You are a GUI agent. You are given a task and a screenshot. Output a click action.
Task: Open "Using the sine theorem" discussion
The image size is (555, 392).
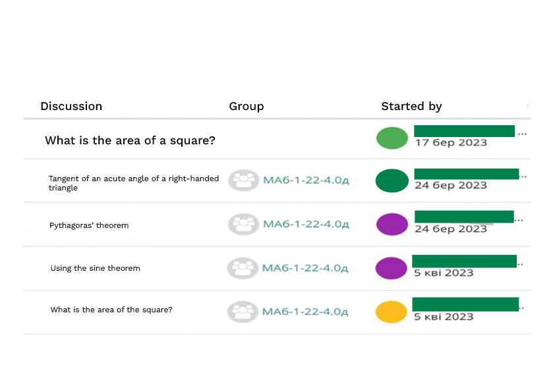tap(95, 268)
